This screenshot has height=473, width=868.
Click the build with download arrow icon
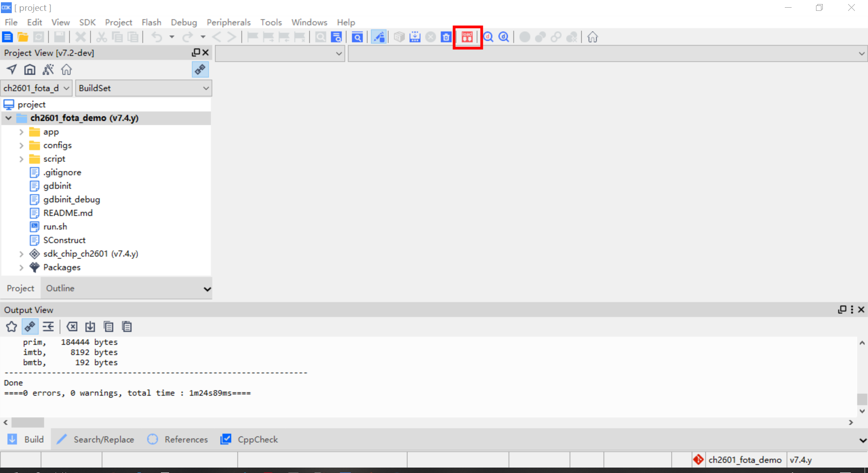[415, 37]
